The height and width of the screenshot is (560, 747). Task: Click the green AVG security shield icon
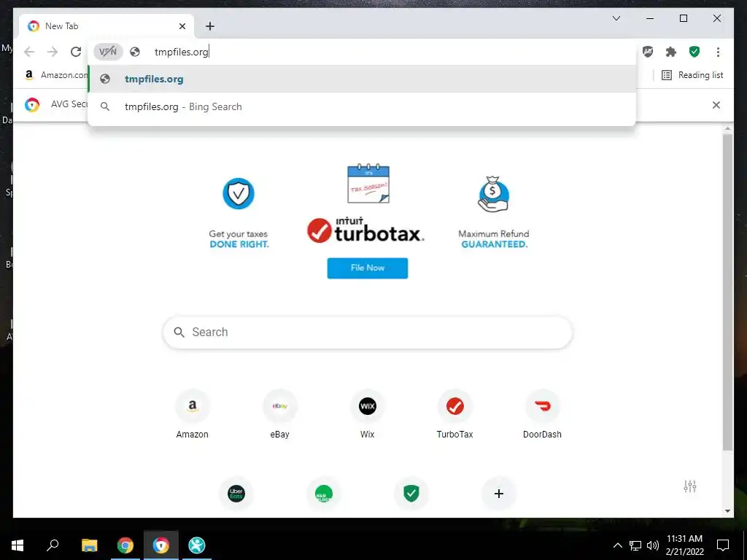coord(694,52)
